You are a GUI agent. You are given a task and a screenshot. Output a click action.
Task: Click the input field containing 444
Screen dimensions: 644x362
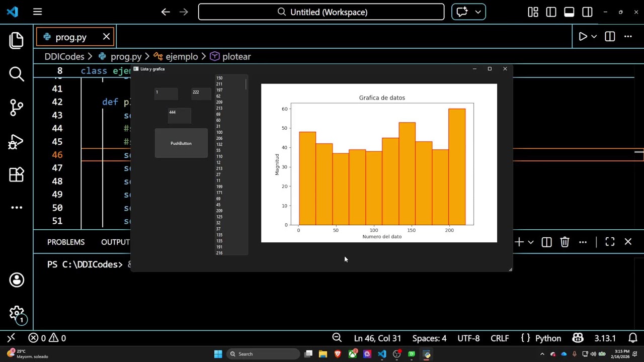tap(180, 115)
